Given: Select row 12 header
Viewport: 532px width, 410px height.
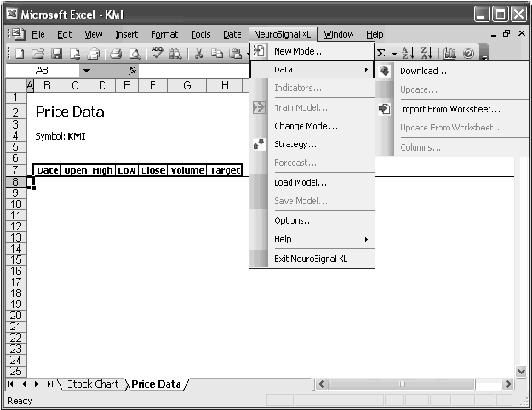Looking at the screenshot, I should tap(16, 227).
